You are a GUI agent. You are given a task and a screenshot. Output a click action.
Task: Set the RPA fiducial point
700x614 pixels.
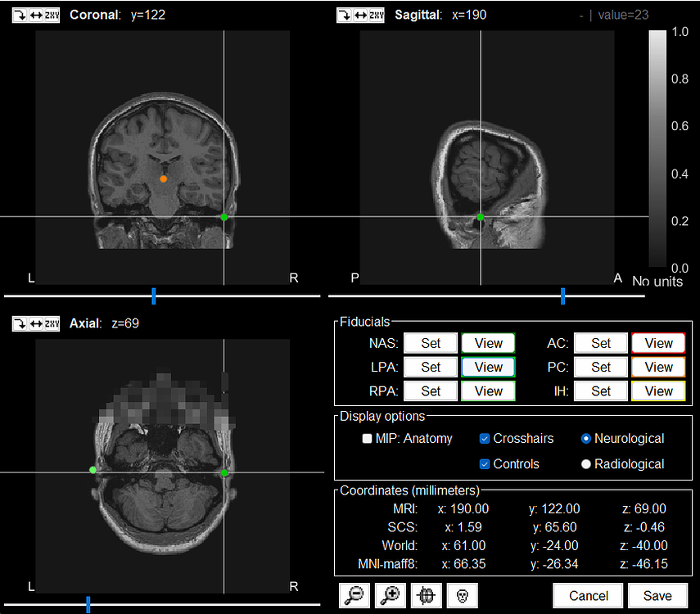point(431,391)
